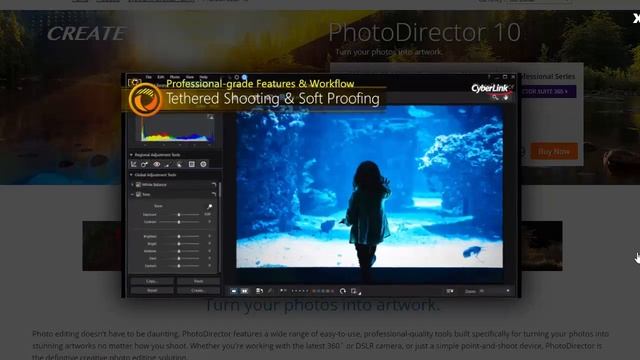Select the spot removal tool icon
The image size is (640, 360).
click(144, 164)
